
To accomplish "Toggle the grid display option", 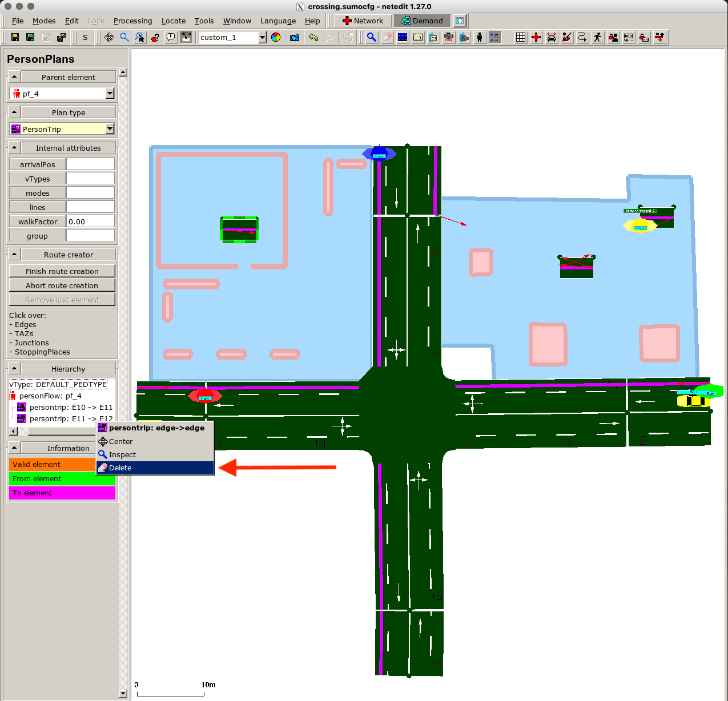I will pos(521,37).
